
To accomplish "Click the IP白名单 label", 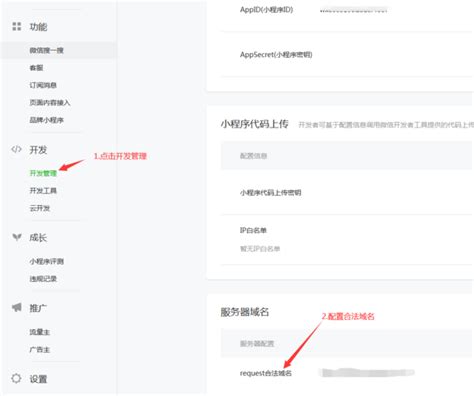I will [253, 230].
